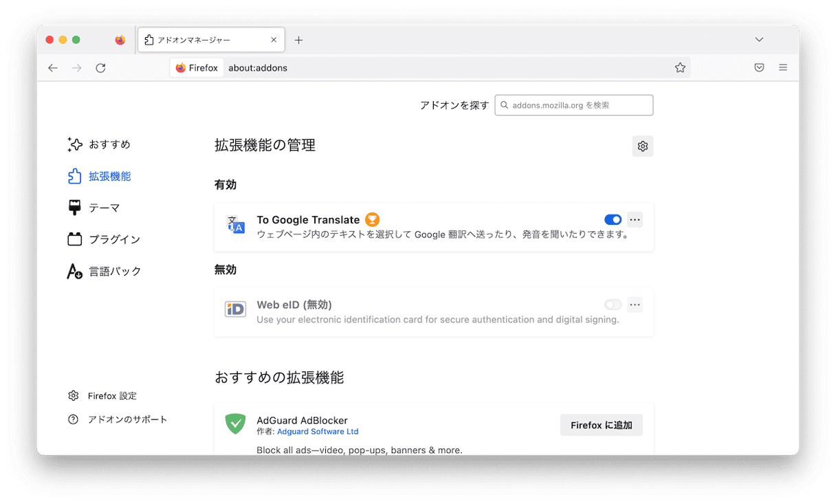836x504 pixels.
Task: Focus the addons.mozilla.org search box
Action: pyautogui.click(x=574, y=105)
